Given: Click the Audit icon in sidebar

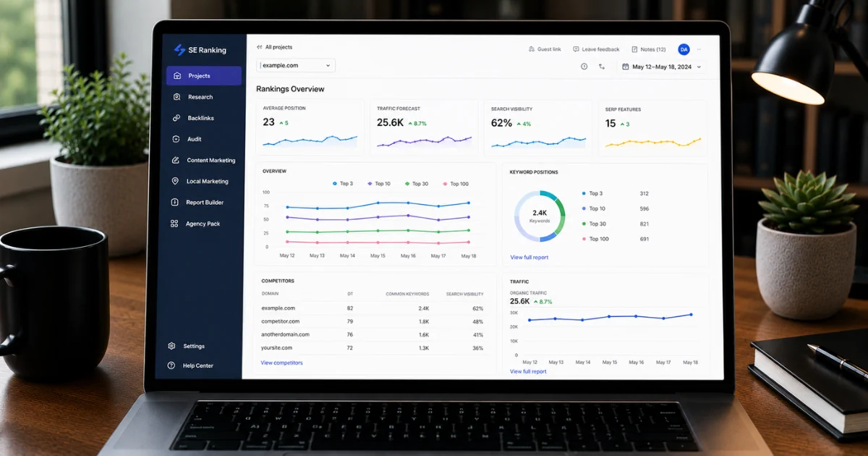Looking at the screenshot, I should (176, 139).
